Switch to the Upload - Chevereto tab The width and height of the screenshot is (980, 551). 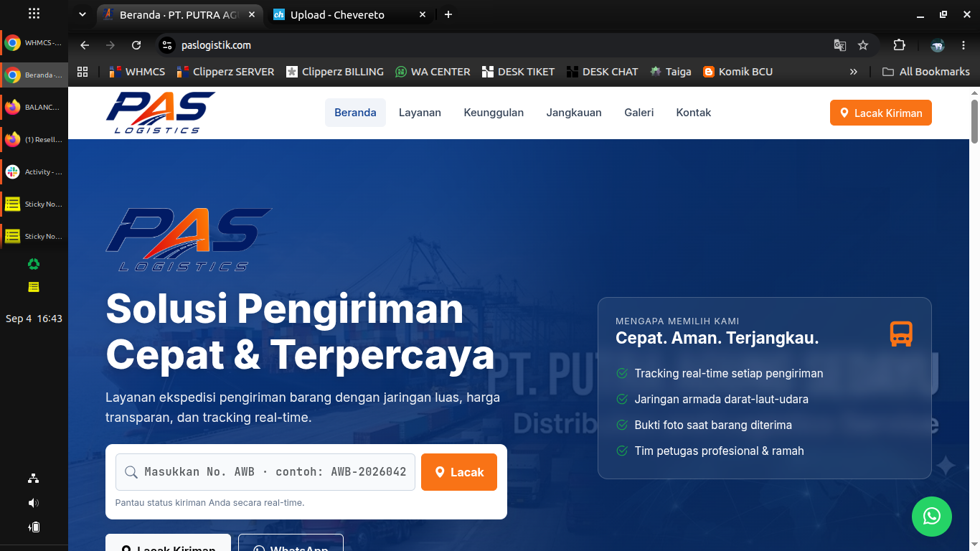(337, 14)
